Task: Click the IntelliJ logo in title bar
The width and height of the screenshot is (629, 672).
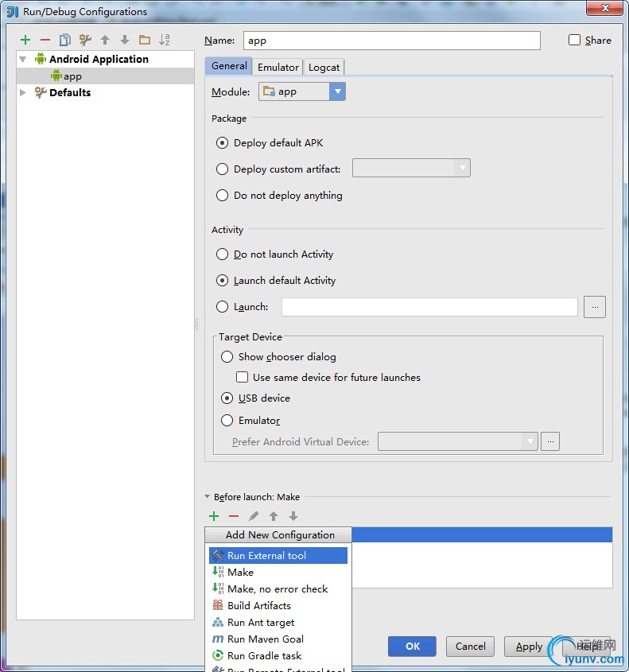Action: 13,12
